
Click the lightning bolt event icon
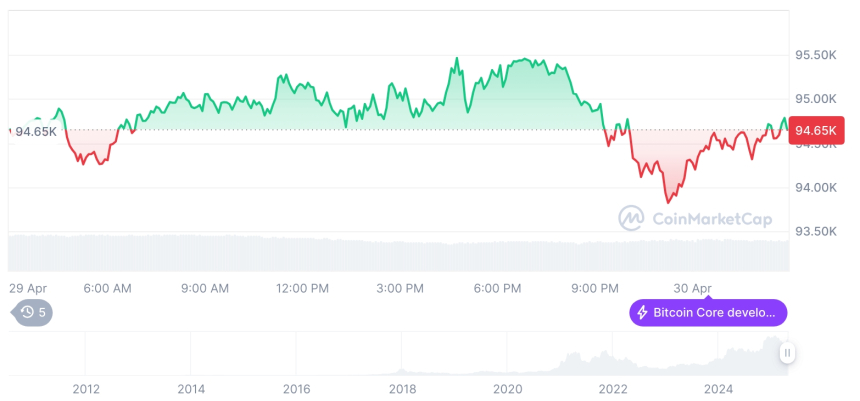tap(642, 313)
